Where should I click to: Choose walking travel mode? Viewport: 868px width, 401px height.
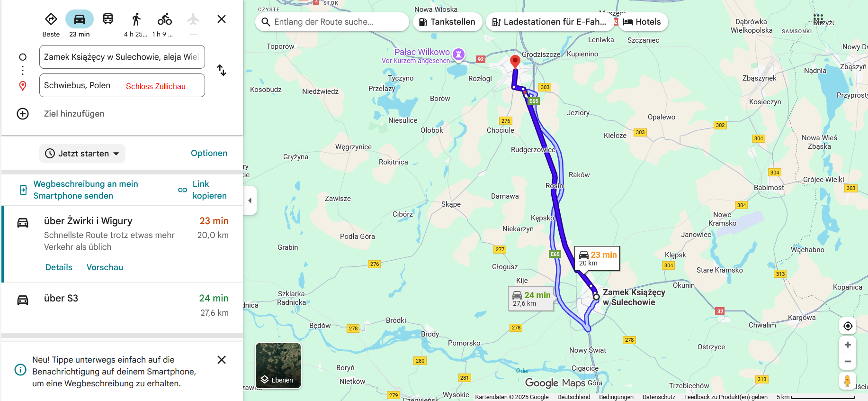pos(136,19)
